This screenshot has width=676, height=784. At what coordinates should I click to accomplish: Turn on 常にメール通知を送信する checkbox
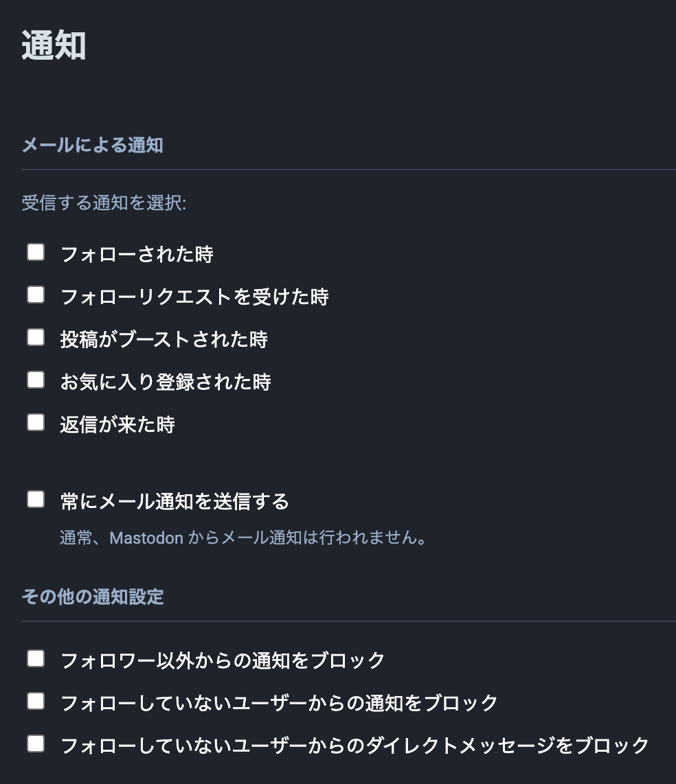pyautogui.click(x=36, y=499)
